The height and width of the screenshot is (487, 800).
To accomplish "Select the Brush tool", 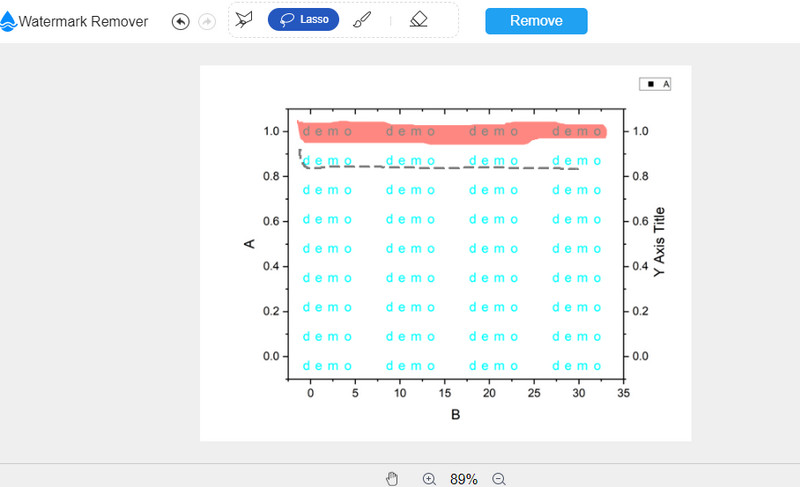I will (363, 19).
